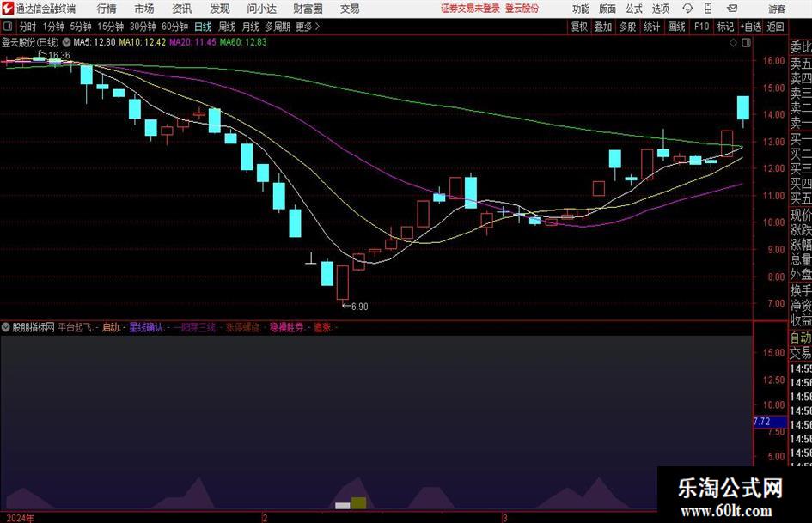Switch to the 周线 weekly tab
The image size is (812, 523).
coord(227,27)
